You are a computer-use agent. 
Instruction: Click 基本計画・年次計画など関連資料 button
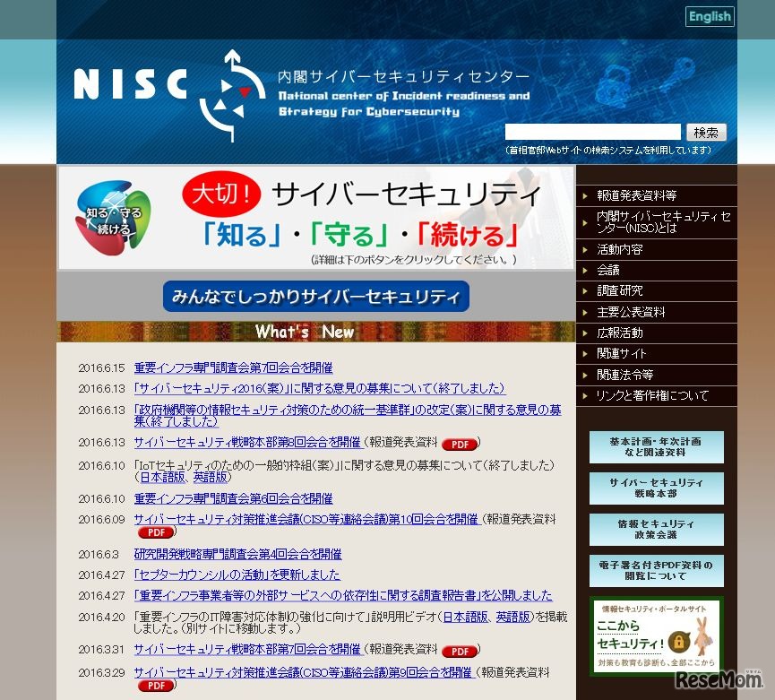click(x=656, y=447)
